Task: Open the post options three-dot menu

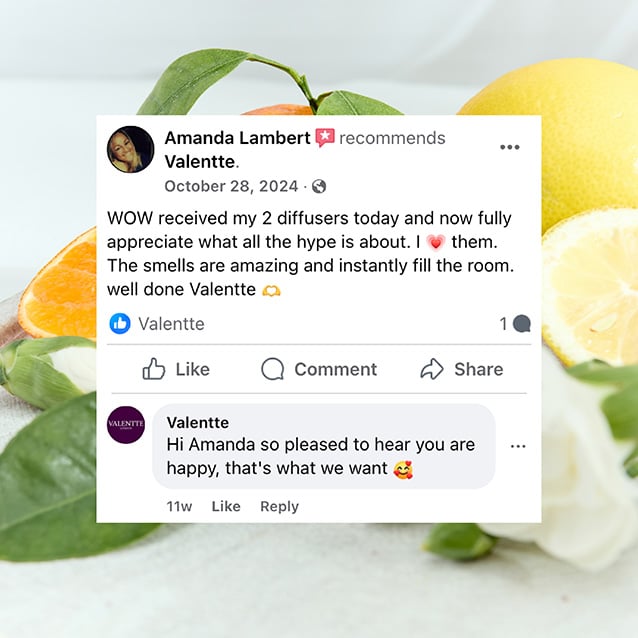Action: [510, 147]
